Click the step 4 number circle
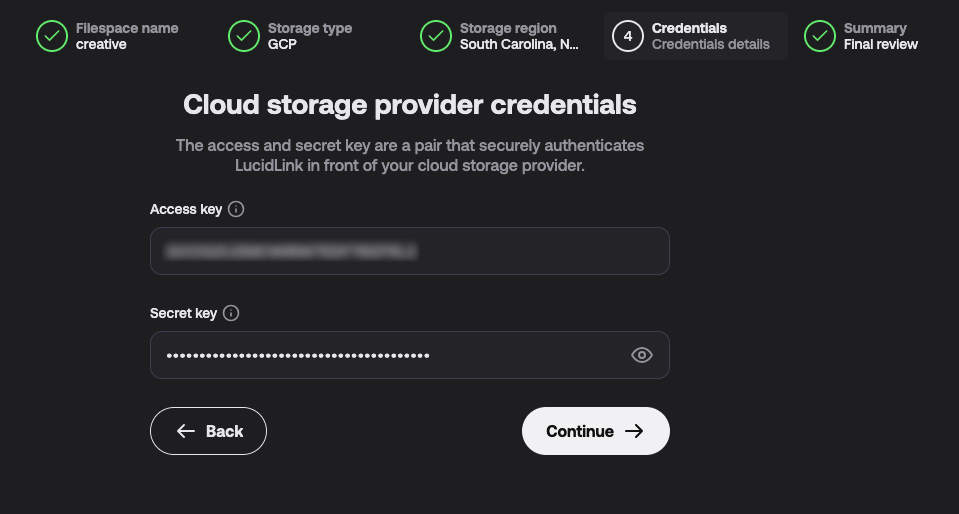The width and height of the screenshot is (959, 514). point(628,36)
